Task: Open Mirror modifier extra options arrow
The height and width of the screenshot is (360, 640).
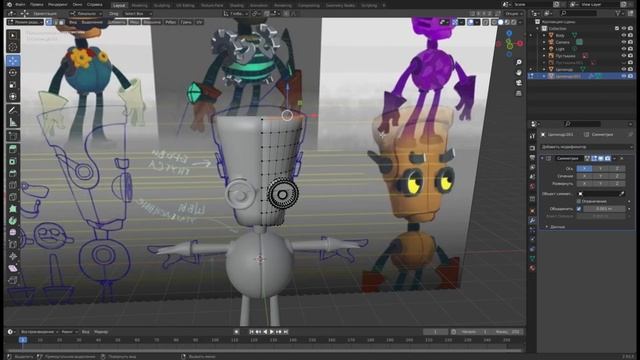Action: pos(615,158)
